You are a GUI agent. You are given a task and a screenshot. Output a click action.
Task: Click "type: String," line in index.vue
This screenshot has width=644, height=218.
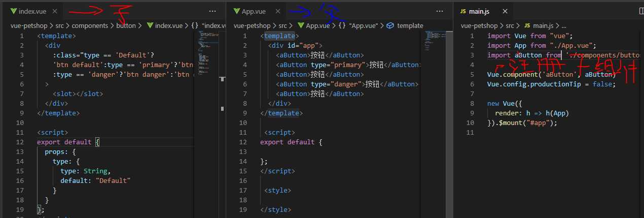point(85,171)
